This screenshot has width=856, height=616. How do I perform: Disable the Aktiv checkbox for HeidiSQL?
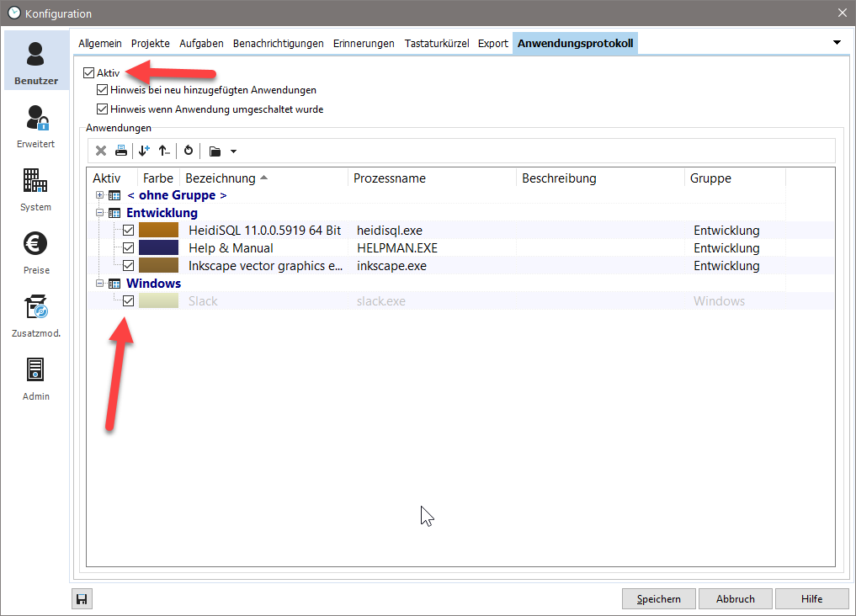point(129,231)
